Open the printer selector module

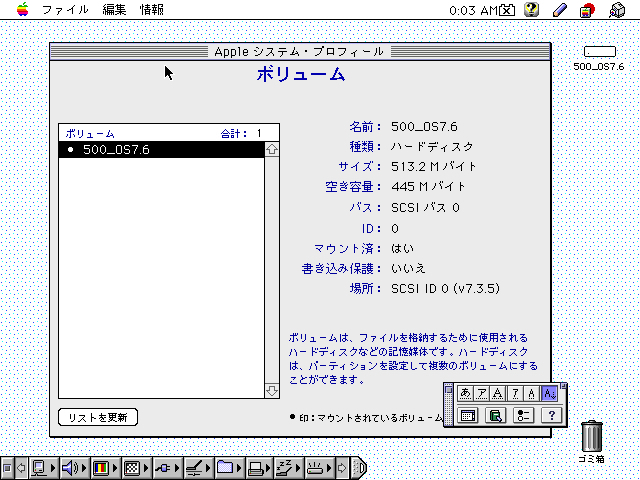[x=256, y=468]
